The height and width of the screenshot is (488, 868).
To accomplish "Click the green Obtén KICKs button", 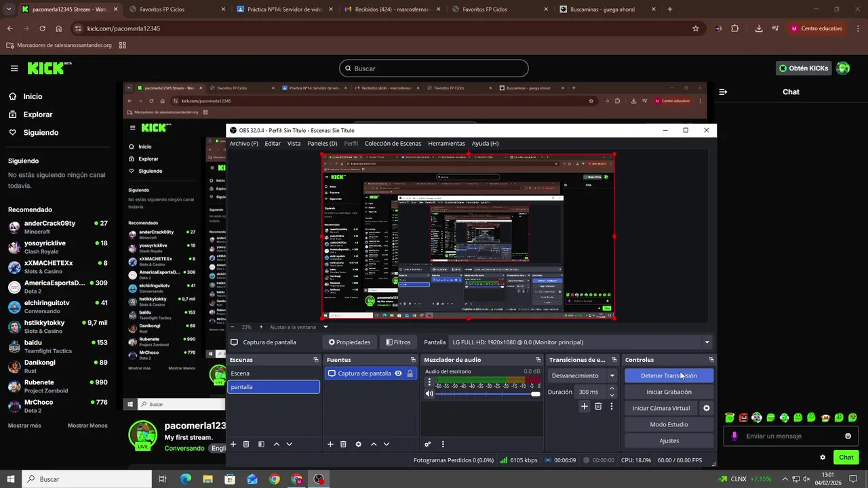I will [804, 68].
